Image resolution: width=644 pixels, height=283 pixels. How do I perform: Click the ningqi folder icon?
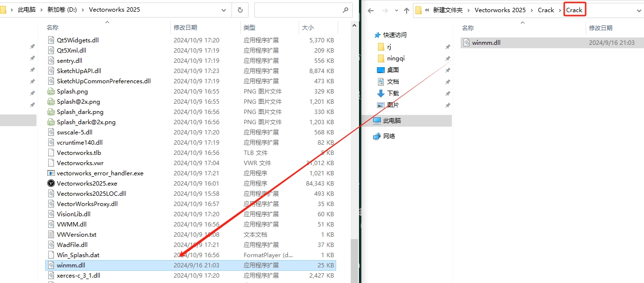[x=381, y=58]
